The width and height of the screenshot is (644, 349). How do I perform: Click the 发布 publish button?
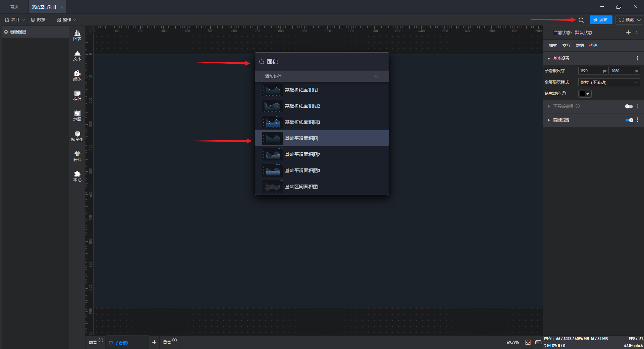tap(601, 20)
